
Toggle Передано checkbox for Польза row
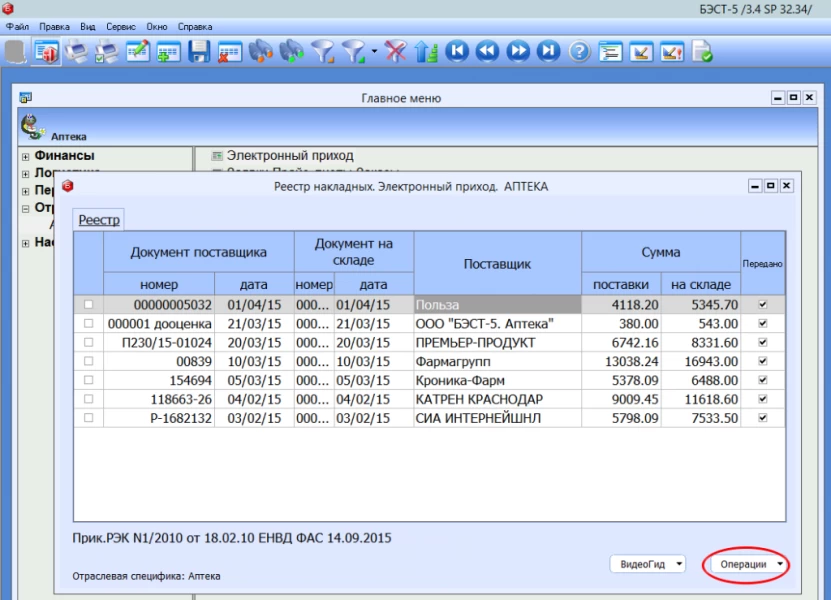pyautogui.click(x=764, y=304)
